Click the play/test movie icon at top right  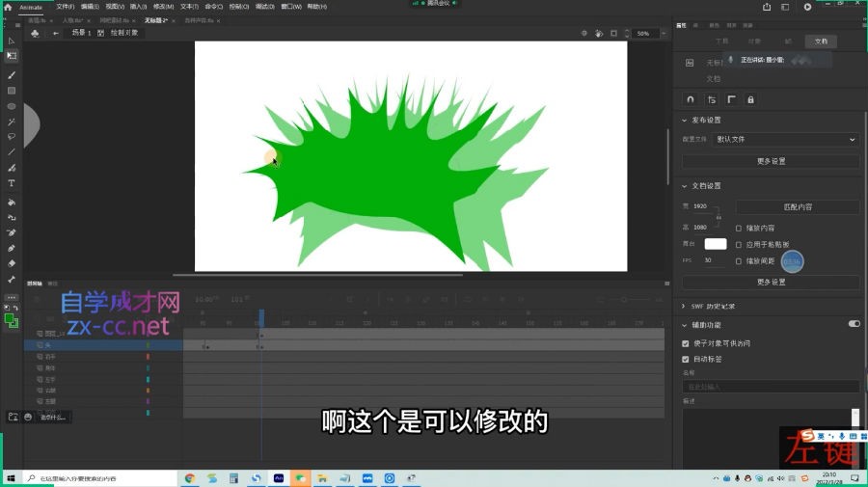[x=807, y=7]
